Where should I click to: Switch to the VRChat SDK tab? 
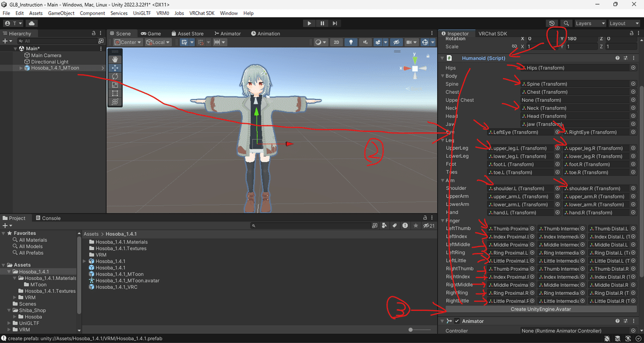[493, 33]
